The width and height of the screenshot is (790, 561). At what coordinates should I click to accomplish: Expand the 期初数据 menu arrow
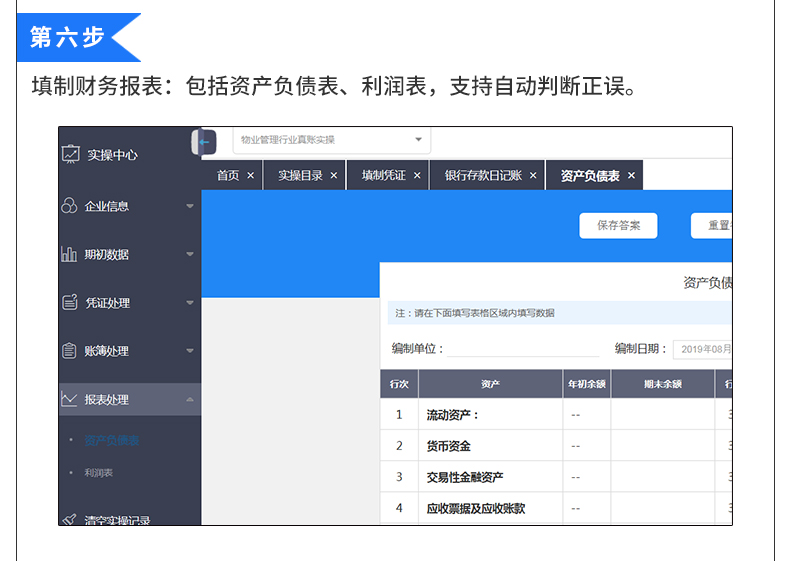tap(190, 254)
